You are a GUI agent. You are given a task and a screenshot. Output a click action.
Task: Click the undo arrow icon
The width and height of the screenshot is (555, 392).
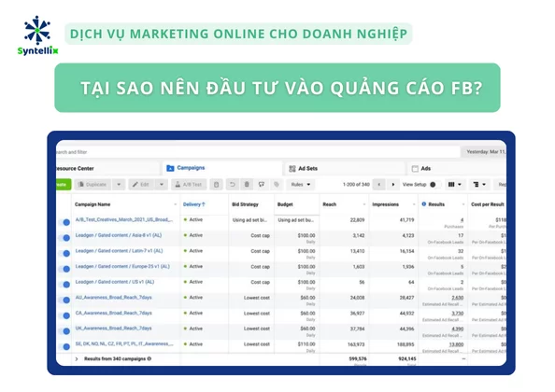[x=233, y=185]
